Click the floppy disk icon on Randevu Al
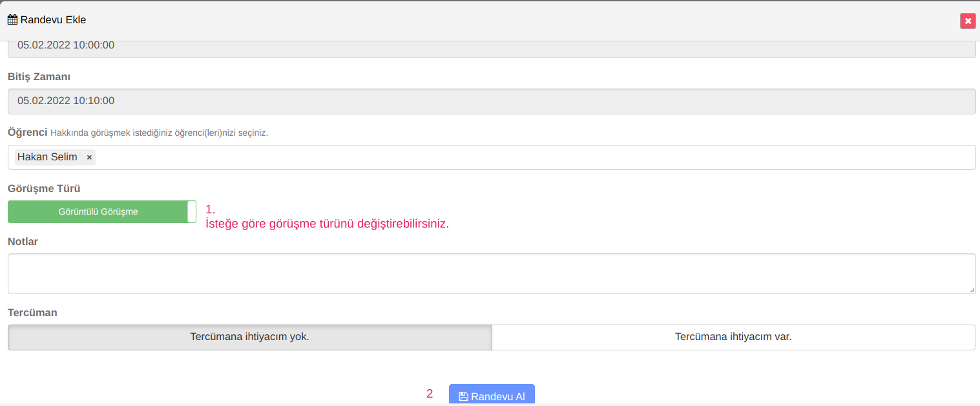980x406 pixels. coord(463,396)
